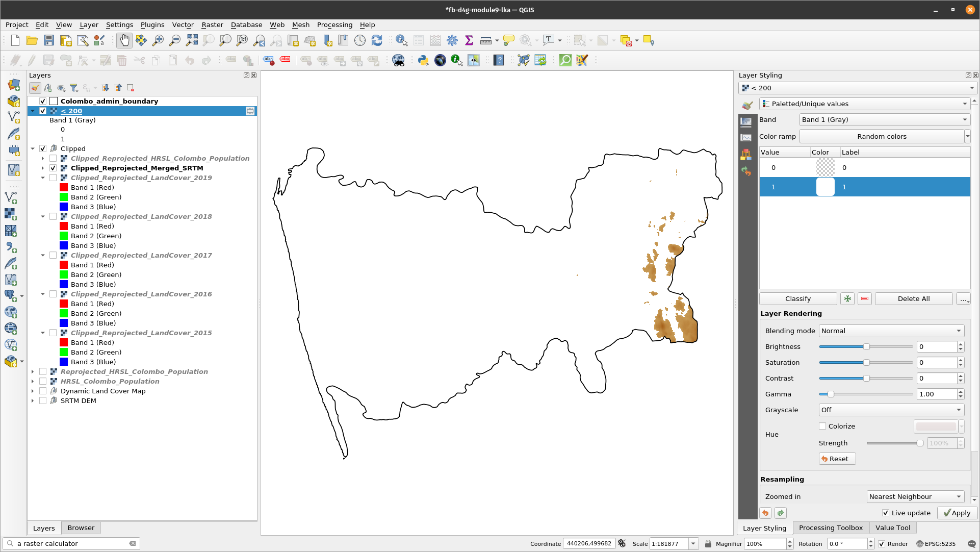Open the Processing menu
This screenshot has height=552, width=980.
(334, 25)
